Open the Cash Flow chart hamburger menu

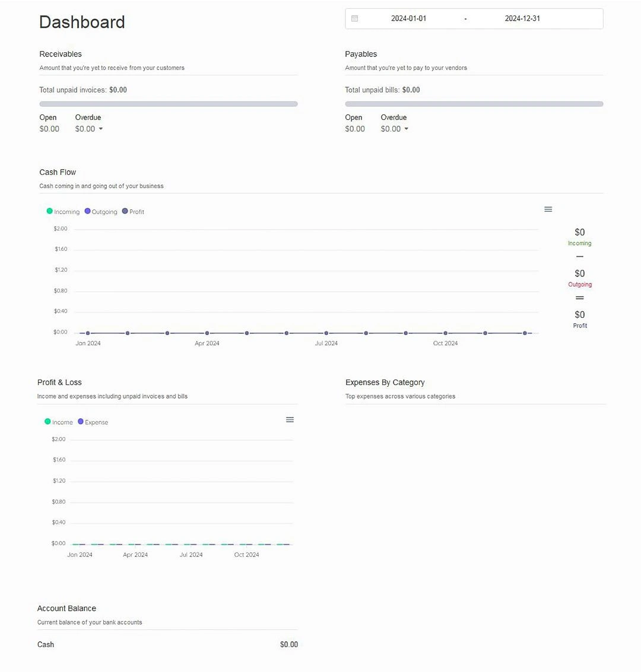(x=548, y=209)
